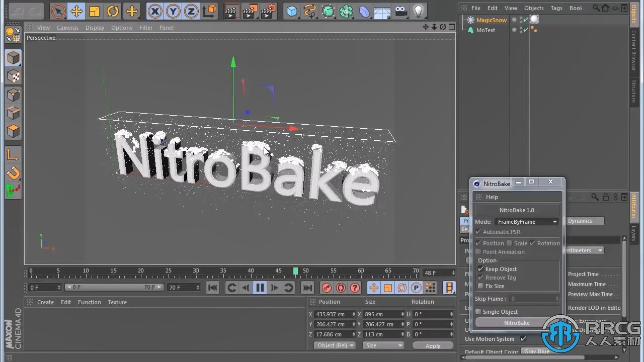Open the Edit Render Settings icon
This screenshot has width=644, height=362.
point(269,11)
